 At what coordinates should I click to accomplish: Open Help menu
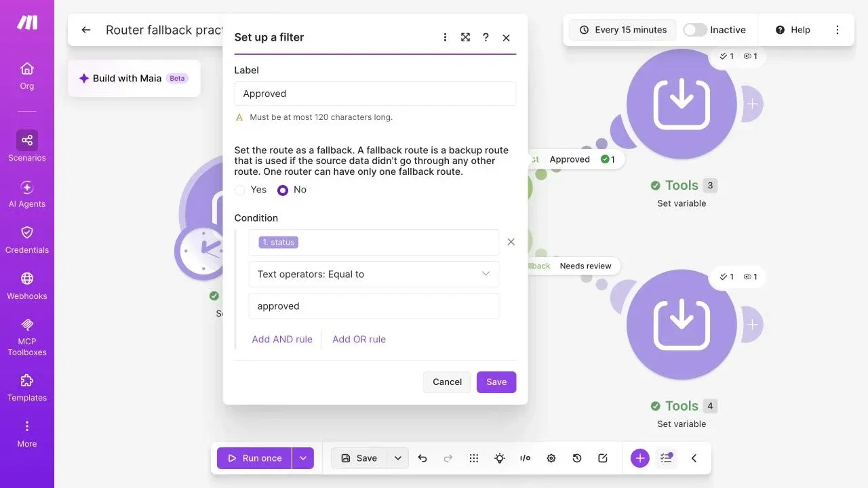[793, 30]
